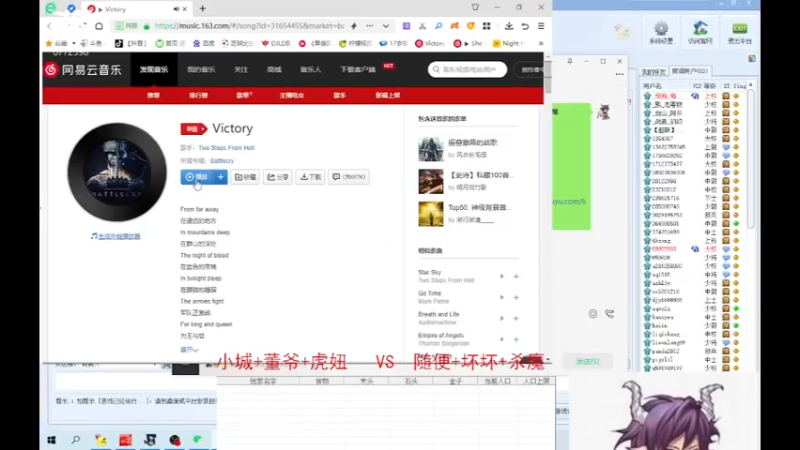Click the external player link under album cover

coord(116,236)
